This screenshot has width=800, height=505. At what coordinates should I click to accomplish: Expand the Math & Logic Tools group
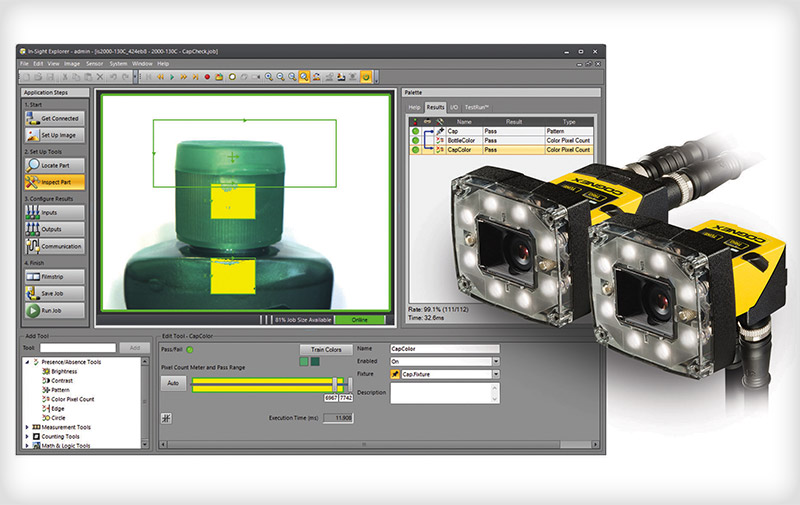28,445
